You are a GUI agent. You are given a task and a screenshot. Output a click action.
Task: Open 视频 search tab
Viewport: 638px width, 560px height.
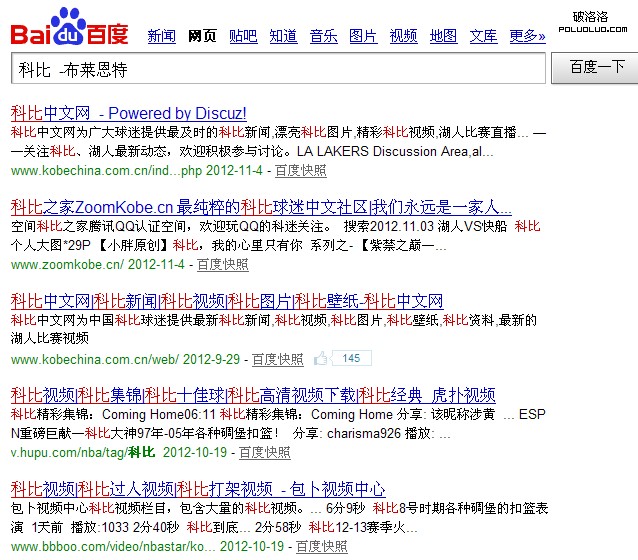(x=403, y=36)
